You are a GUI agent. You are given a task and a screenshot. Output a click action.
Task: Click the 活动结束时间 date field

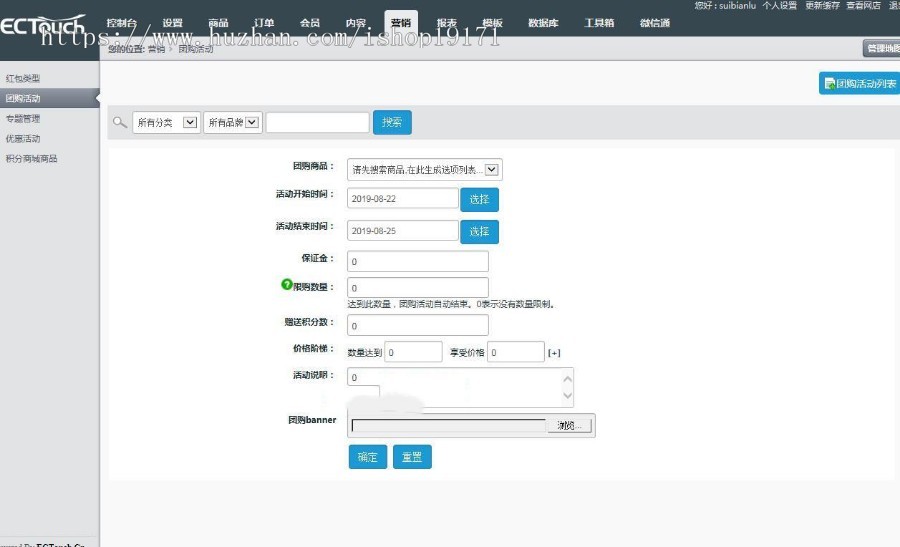[402, 231]
